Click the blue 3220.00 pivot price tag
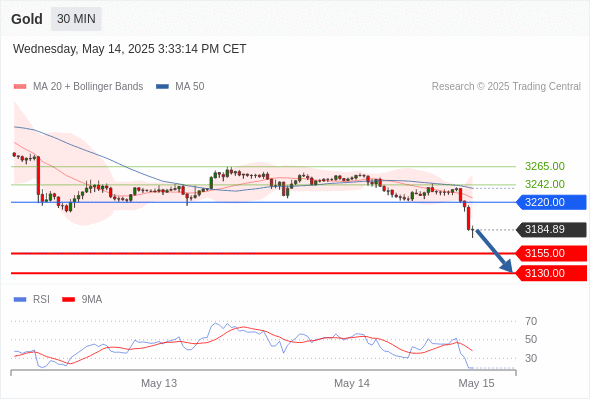The width and height of the screenshot is (590, 400). coord(551,202)
